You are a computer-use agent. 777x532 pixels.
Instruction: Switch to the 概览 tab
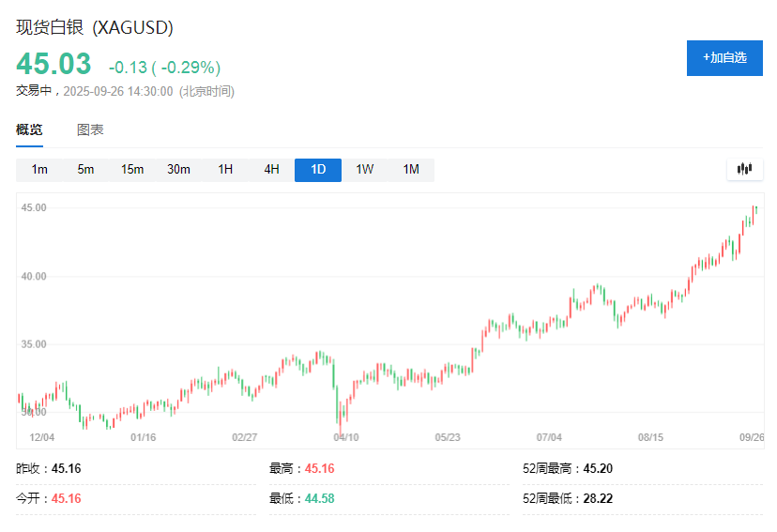pos(29,130)
